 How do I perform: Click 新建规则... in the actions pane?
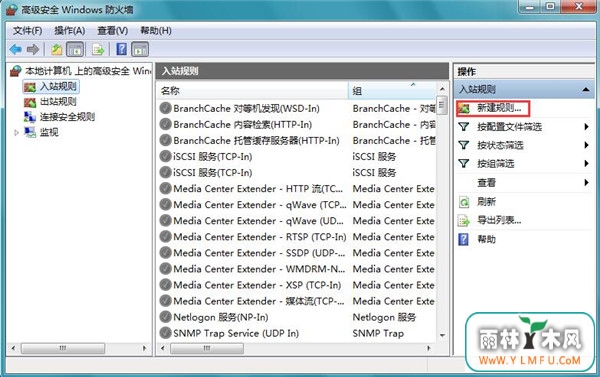[499, 108]
